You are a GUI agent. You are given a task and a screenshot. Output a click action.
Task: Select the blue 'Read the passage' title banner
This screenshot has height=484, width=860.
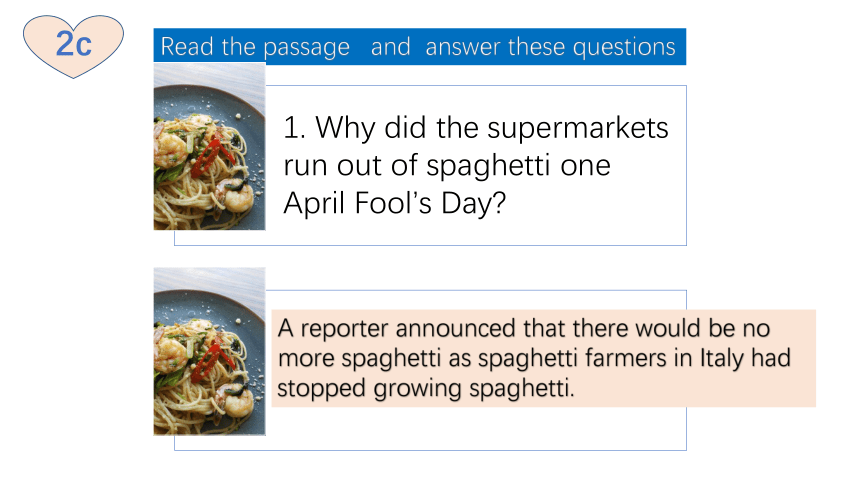coord(420,47)
